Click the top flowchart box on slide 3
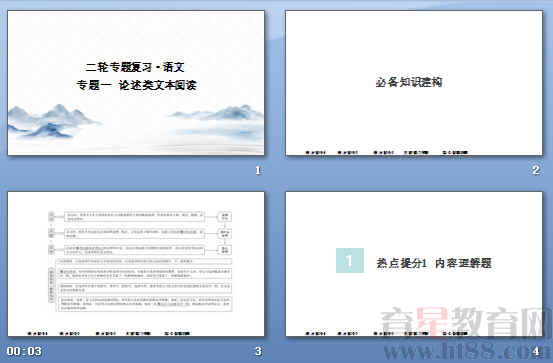553x363 pixels. coord(134,217)
